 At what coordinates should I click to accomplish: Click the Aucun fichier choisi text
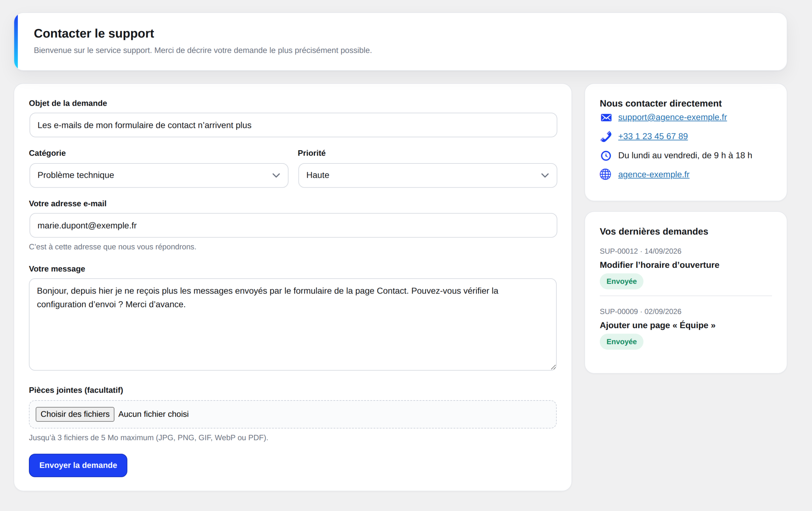coord(154,415)
